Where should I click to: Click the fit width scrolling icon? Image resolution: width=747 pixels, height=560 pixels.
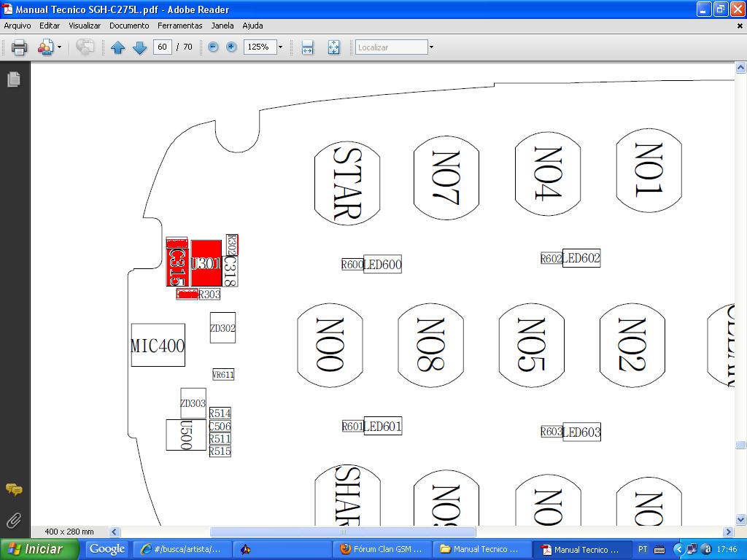click(x=307, y=47)
